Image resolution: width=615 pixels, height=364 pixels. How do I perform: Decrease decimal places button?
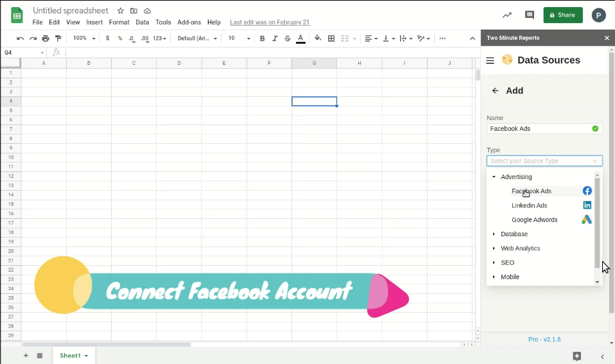pos(132,39)
